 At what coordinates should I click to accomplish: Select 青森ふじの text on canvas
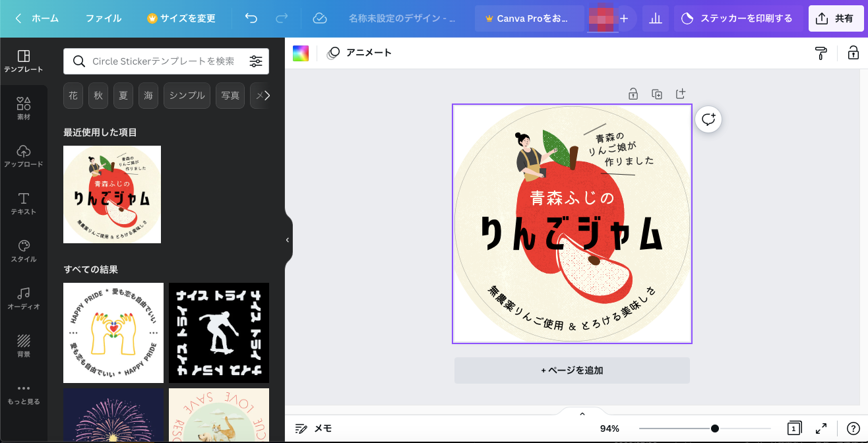572,198
